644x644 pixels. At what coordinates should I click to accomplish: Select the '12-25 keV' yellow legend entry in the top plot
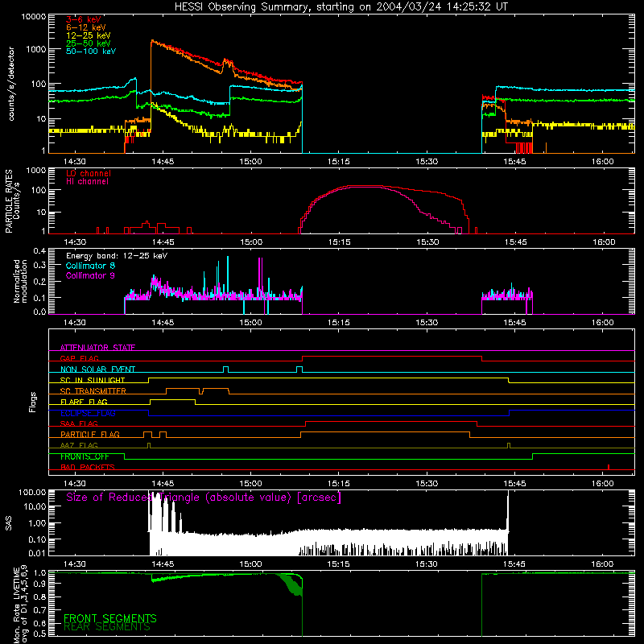click(89, 35)
